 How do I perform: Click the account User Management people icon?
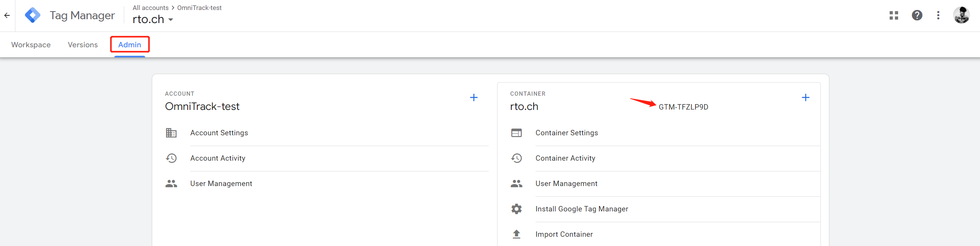pyautogui.click(x=171, y=184)
